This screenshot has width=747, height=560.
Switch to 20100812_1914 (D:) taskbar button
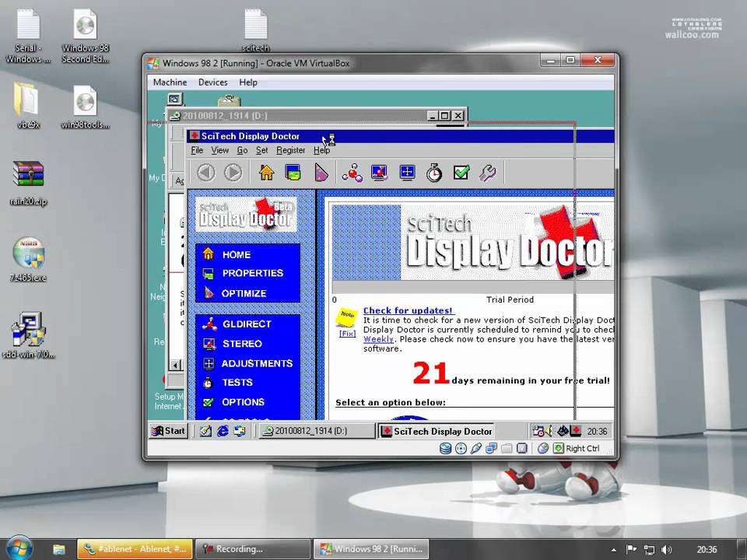(x=317, y=431)
